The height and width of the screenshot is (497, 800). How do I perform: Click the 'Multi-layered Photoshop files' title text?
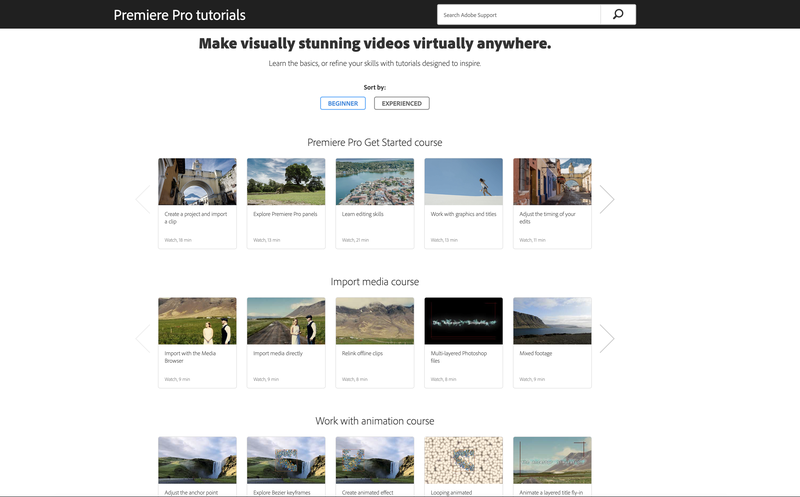[459, 357]
